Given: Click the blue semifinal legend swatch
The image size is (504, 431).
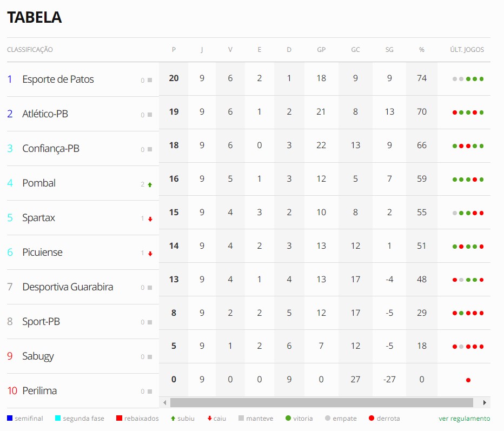Looking at the screenshot, I should pos(10,418).
